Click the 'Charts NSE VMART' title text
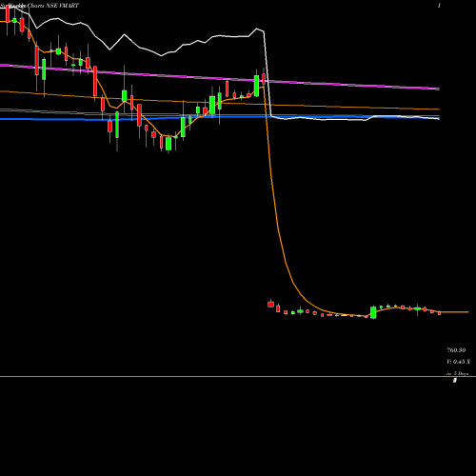 click(x=53, y=6)
